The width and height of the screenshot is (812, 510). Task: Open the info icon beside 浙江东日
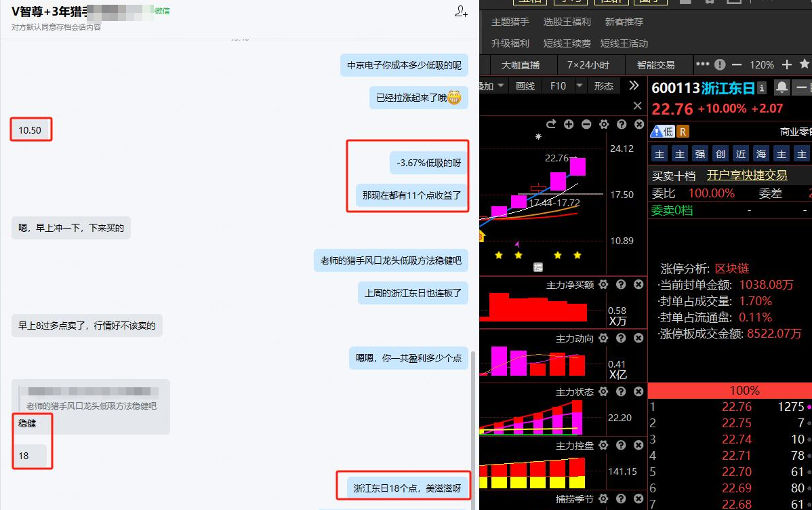coord(761,88)
